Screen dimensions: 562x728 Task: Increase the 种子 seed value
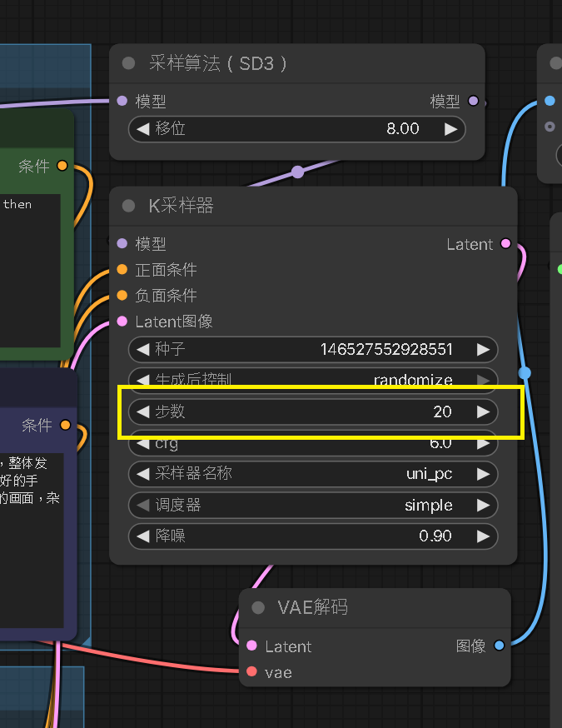click(x=483, y=349)
